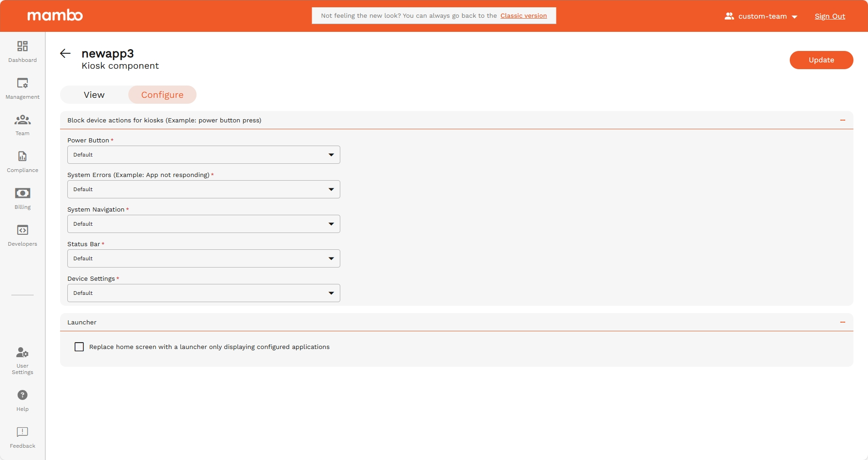Open the custom-team account dropdown
This screenshot has width=868, height=460.
tap(761, 16)
